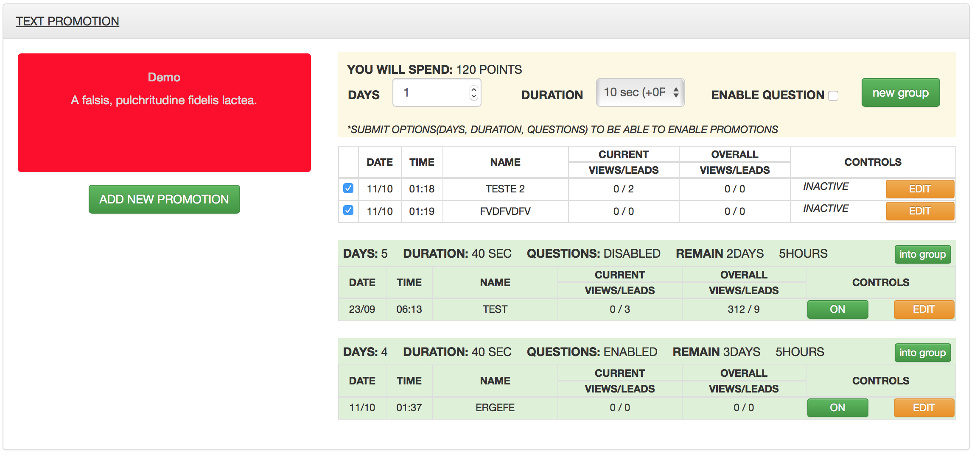This screenshot has height=462, width=980.
Task: Click ADD NEW PROMOTION button
Action: click(164, 199)
